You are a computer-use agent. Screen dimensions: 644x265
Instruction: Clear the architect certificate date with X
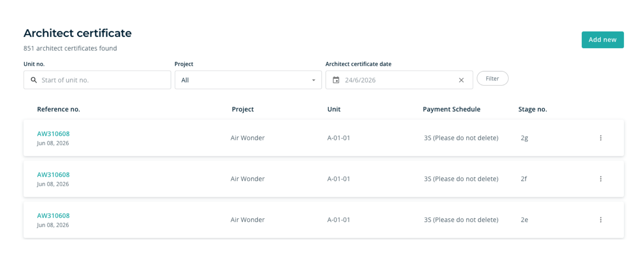(x=461, y=80)
